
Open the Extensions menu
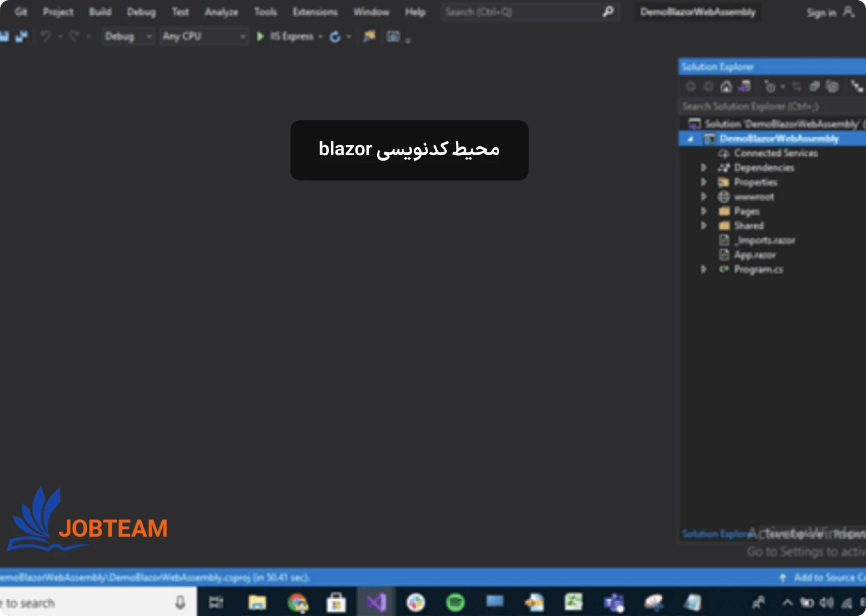click(x=315, y=12)
